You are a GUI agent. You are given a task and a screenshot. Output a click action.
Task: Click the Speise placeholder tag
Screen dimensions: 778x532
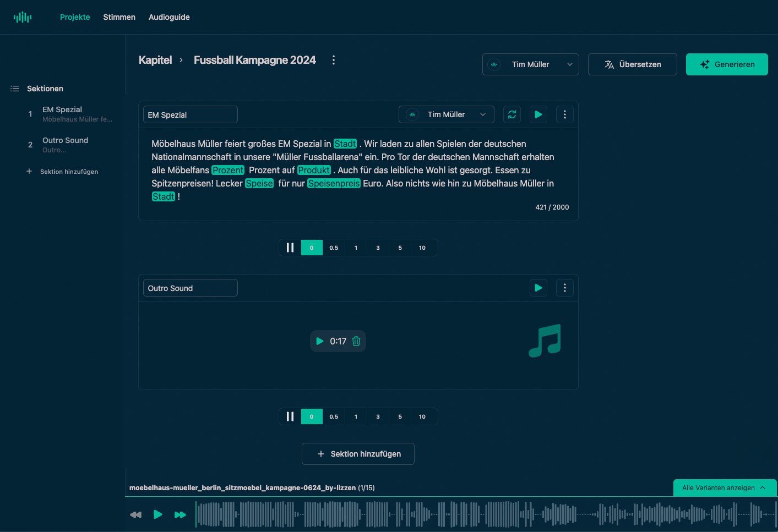[259, 183]
